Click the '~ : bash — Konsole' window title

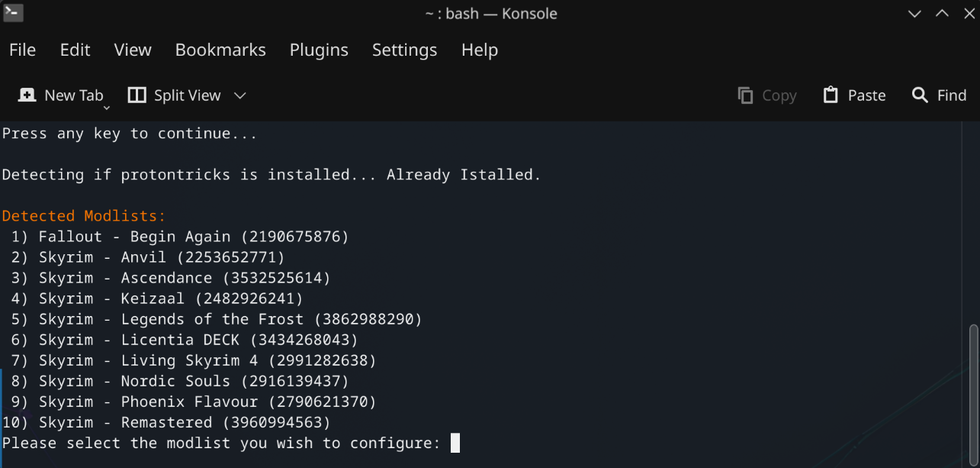(491, 13)
